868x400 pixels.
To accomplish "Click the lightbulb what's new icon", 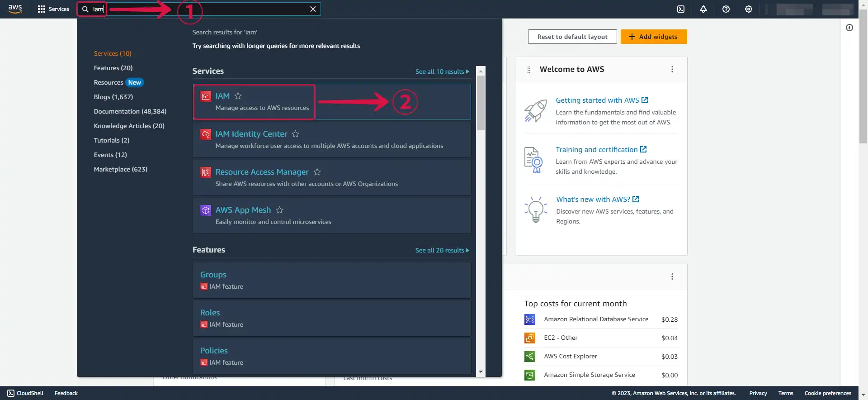I will (536, 210).
